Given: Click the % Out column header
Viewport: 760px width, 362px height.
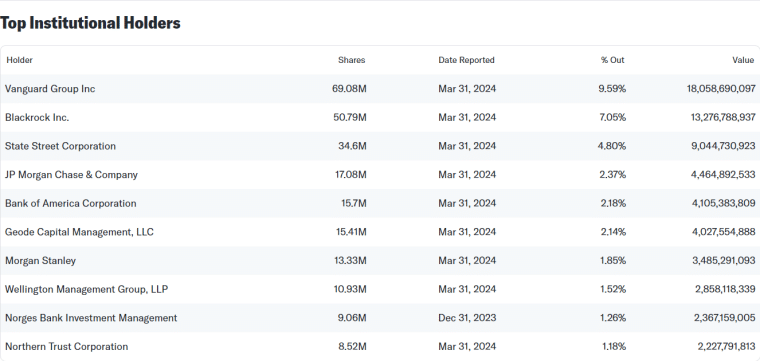Looking at the screenshot, I should pos(613,60).
